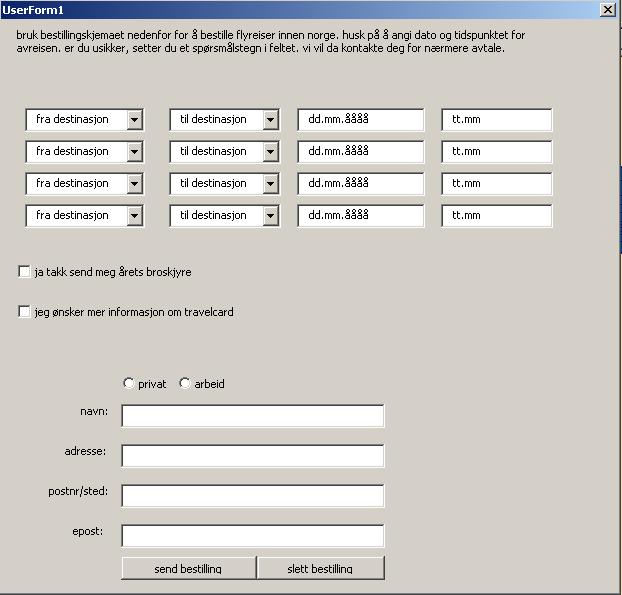Click the 'epost:' label
Screen dimensions: 622x595
[x=88, y=532]
